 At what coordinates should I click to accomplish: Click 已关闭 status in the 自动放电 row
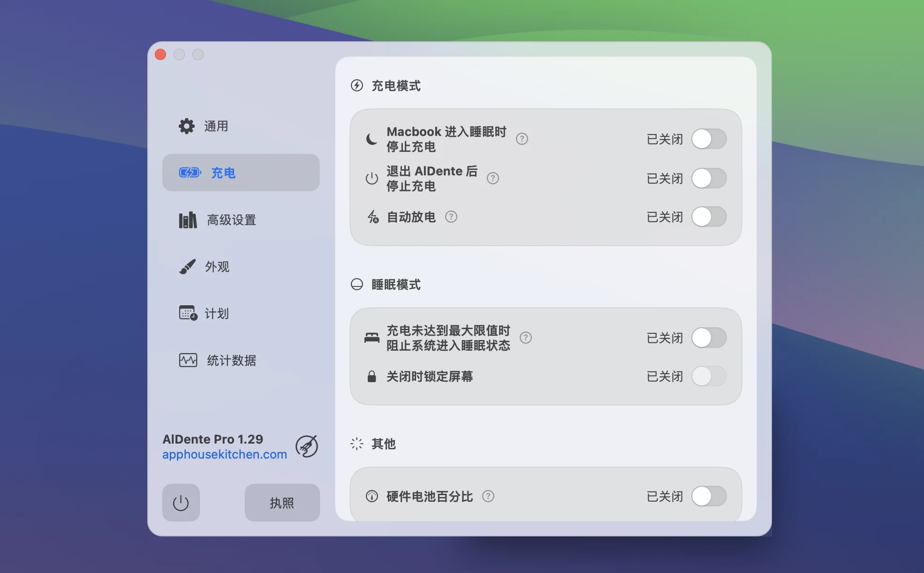(x=665, y=217)
